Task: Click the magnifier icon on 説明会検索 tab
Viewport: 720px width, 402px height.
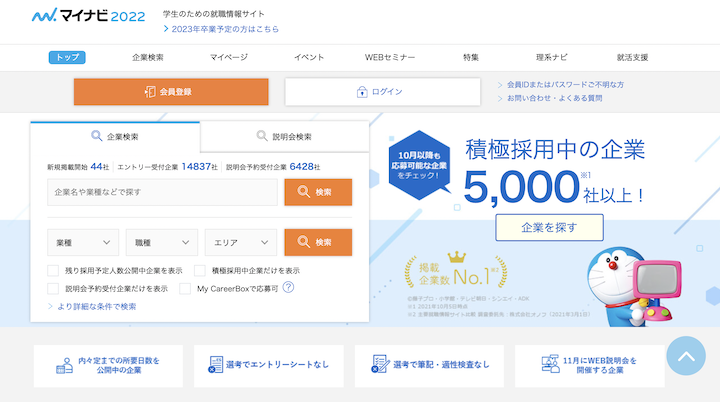Action: [262, 136]
